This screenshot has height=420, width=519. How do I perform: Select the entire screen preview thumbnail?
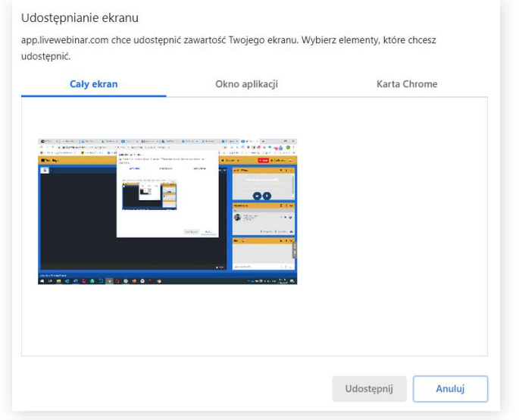click(167, 212)
